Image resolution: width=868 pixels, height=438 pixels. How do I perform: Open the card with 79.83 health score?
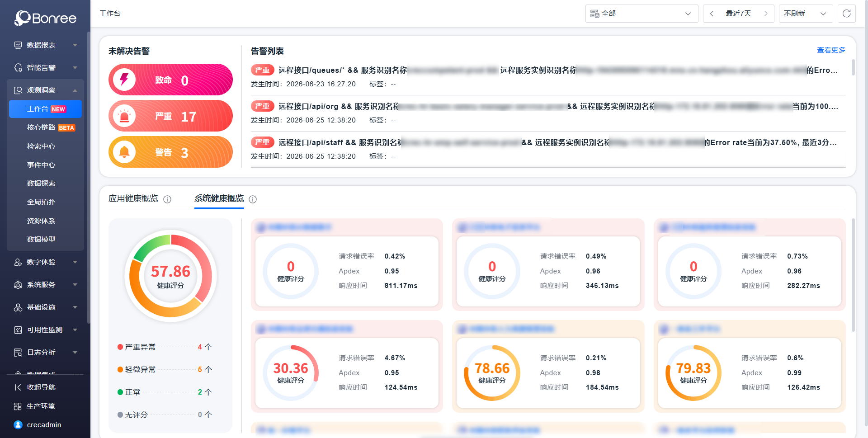(750, 366)
